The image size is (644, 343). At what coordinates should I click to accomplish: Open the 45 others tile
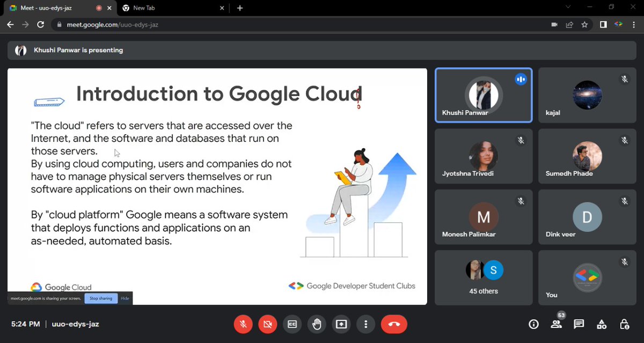coord(484,278)
